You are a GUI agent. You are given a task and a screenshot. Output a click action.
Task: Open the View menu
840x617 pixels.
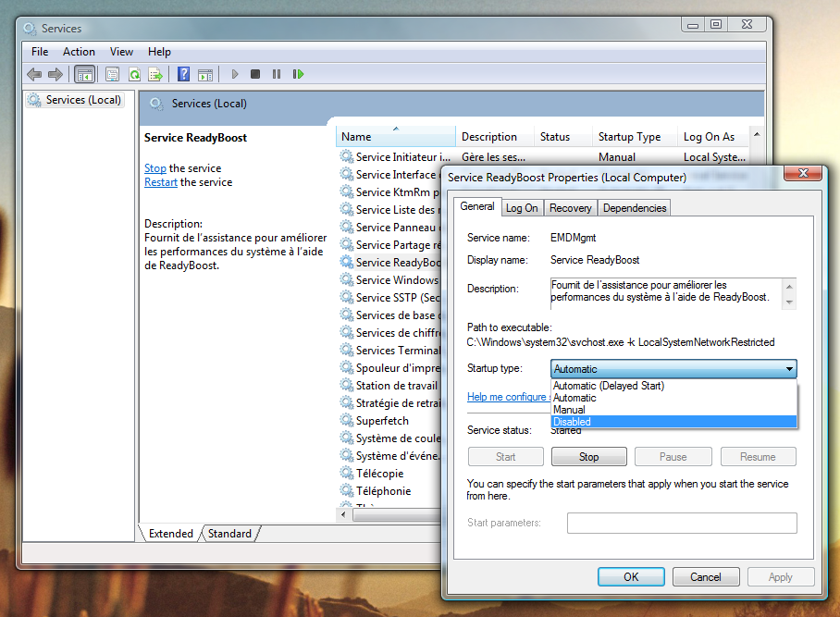[121, 52]
